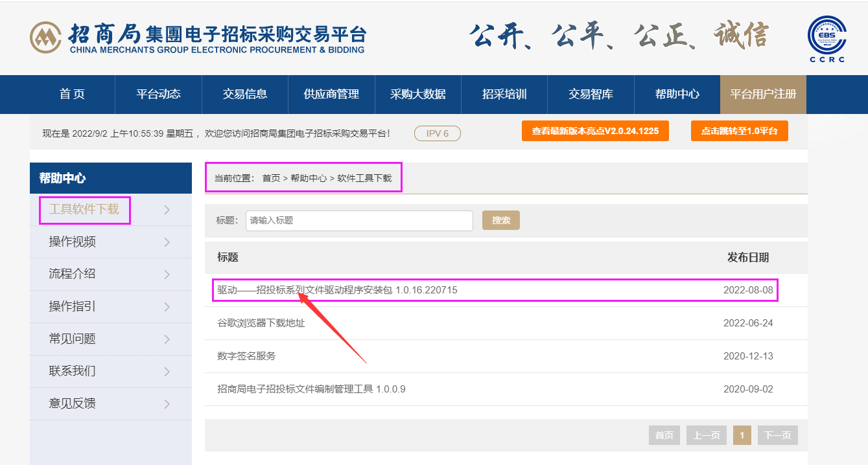This screenshot has width=868, height=465.
Task: Open the 首页 navigation menu
Action: [72, 95]
